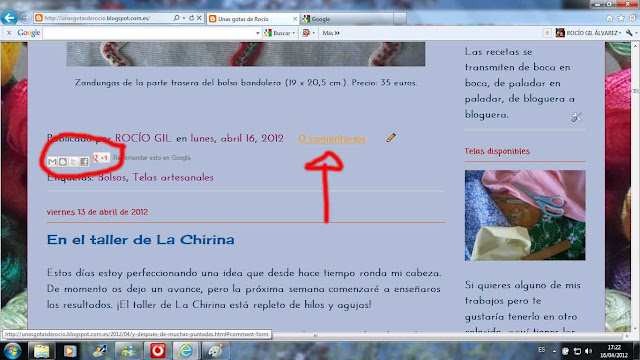Share post to Facebook icon

(x=84, y=162)
